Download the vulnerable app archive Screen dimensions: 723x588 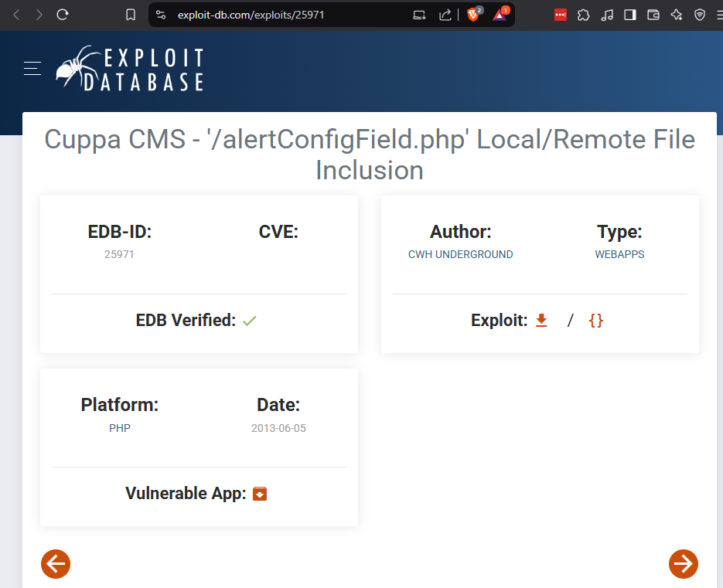(260, 493)
